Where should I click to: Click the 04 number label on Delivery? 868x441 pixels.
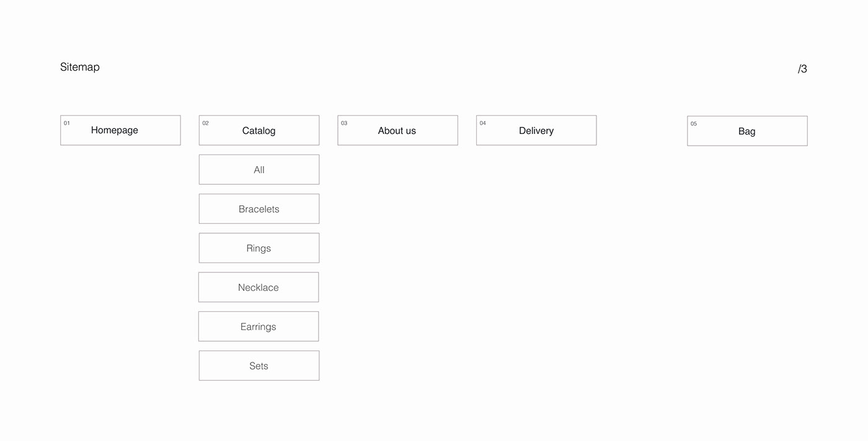tap(483, 123)
